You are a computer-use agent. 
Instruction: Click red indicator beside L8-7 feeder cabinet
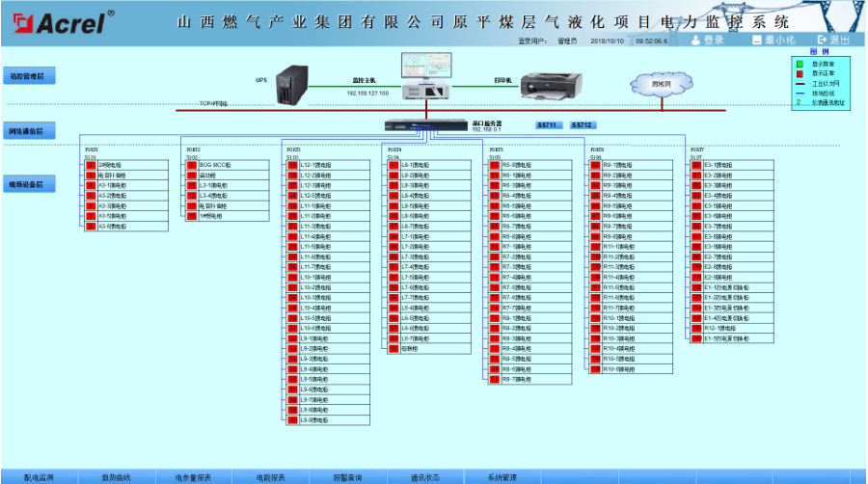tap(393, 227)
